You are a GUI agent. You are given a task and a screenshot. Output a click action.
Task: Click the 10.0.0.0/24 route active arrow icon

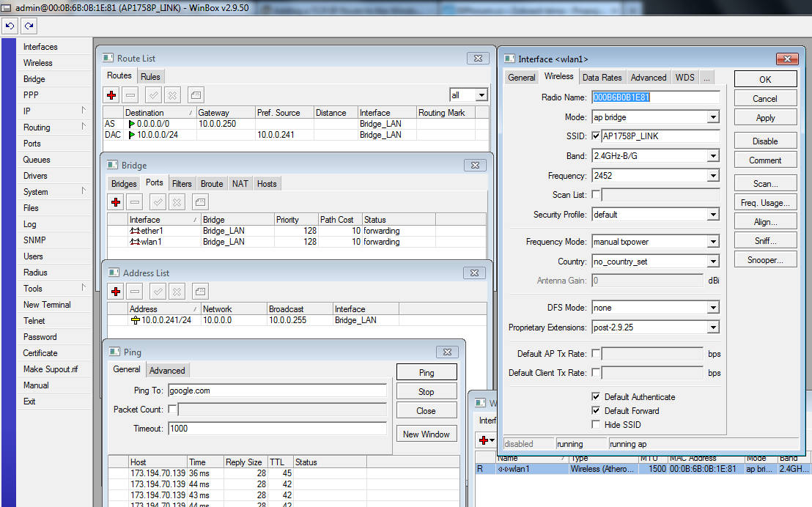click(131, 135)
